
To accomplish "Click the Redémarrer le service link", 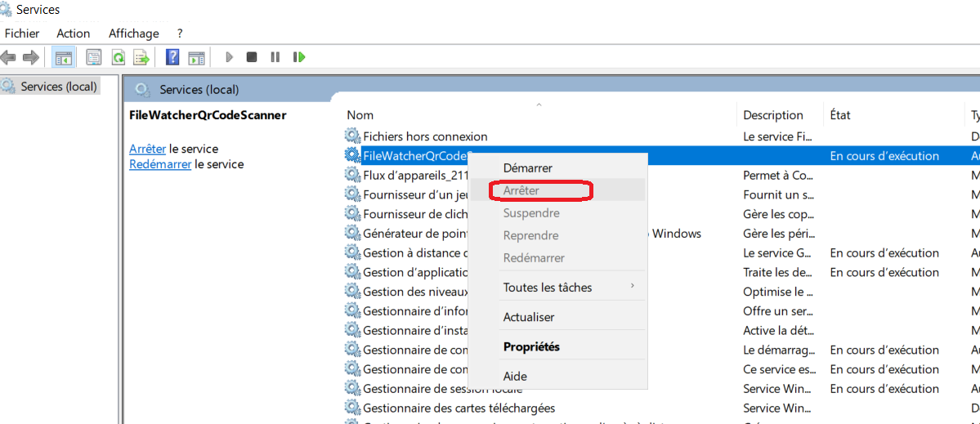I will pos(160,164).
